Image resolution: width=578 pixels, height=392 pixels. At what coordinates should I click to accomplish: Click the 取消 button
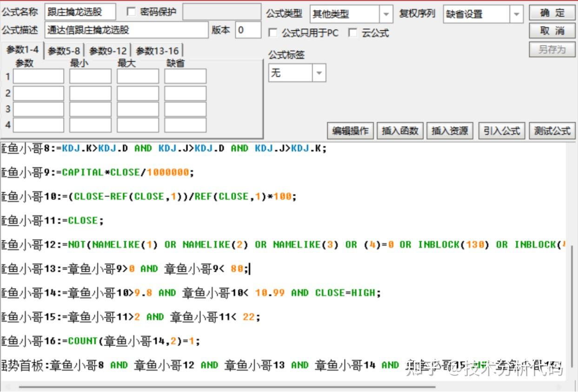(552, 31)
